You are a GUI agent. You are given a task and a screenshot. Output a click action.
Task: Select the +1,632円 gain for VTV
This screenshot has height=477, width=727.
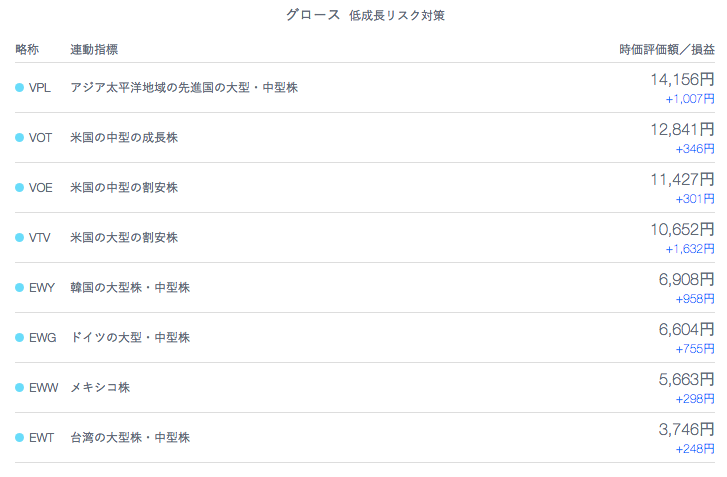[x=690, y=249]
